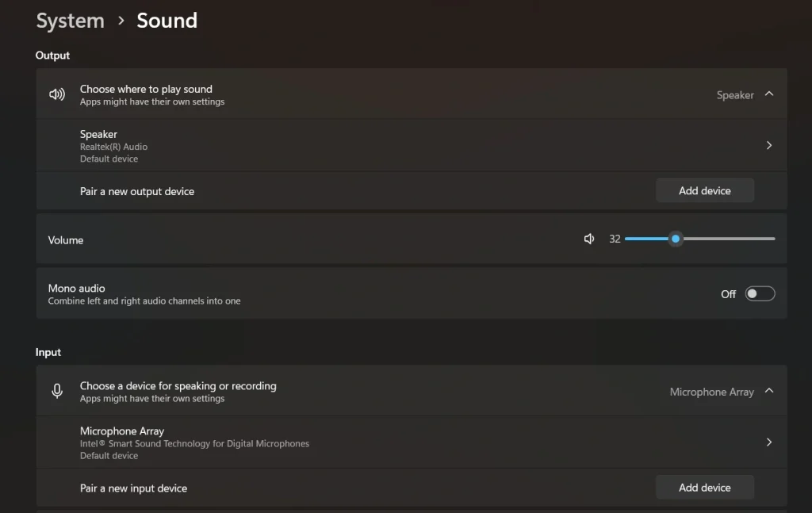Add a new output device
Screen dimensions: 812x513
[704, 190]
